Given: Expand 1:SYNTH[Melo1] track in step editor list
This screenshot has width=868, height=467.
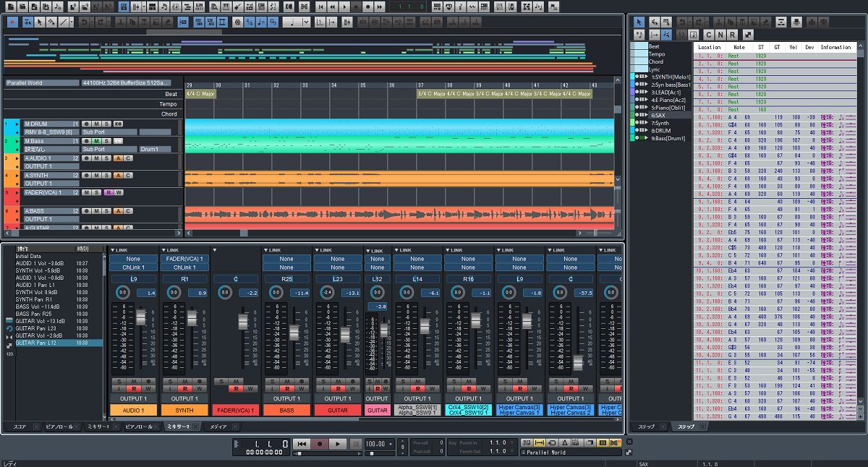Looking at the screenshot, I should tap(646, 77).
